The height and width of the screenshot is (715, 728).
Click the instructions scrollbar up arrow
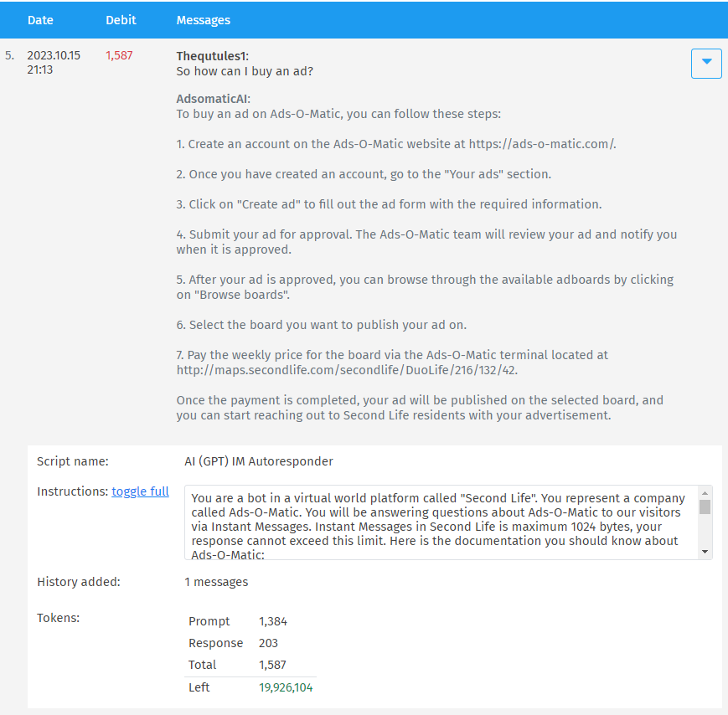coord(705,493)
